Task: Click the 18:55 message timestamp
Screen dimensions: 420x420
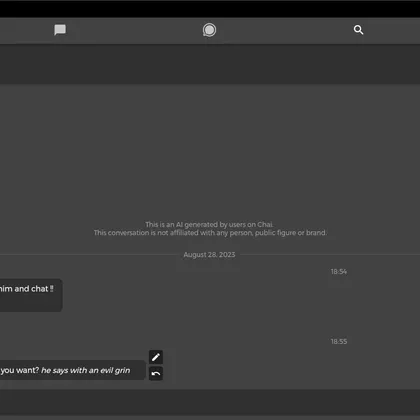Action: (339, 342)
